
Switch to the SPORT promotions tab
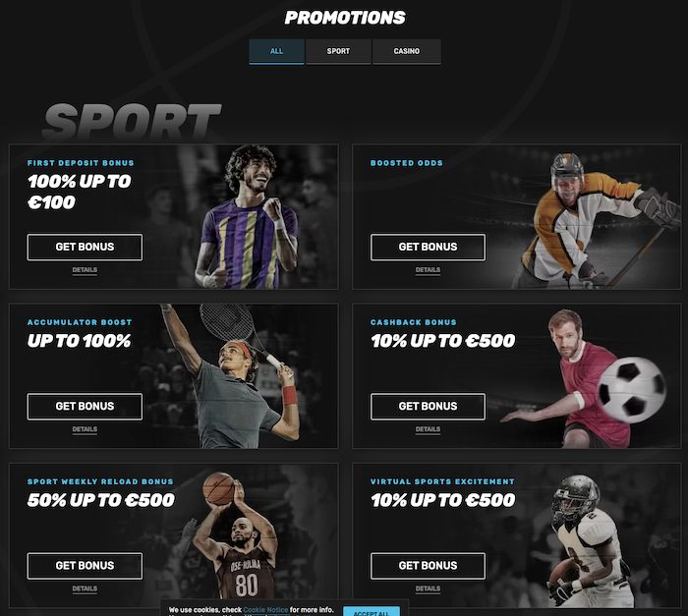(338, 51)
